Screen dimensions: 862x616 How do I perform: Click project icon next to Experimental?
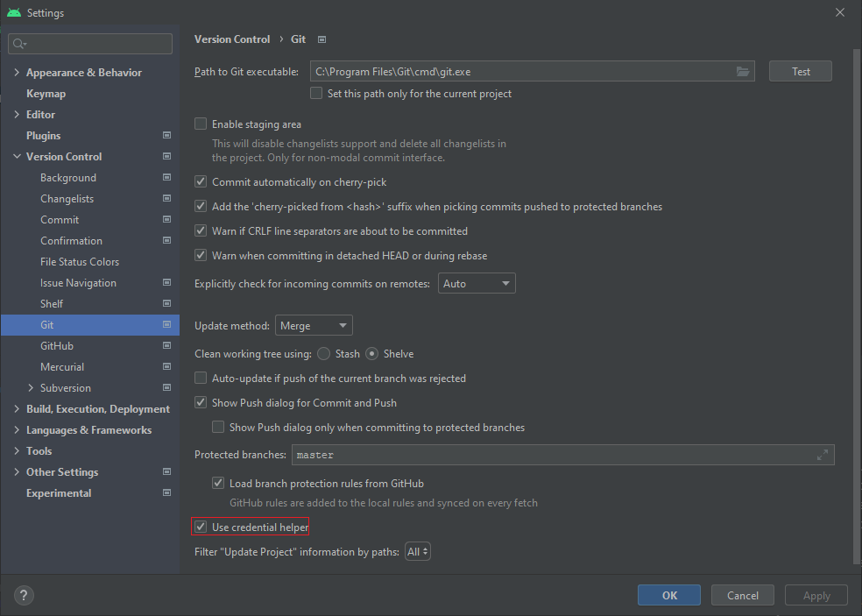166,492
